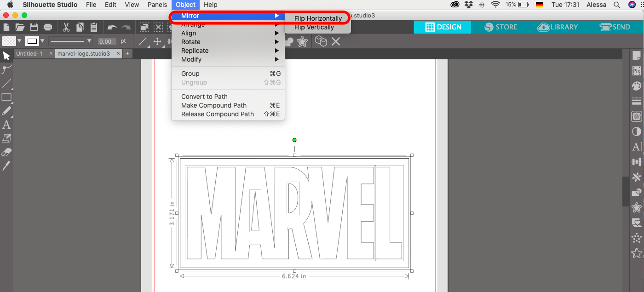Click the Select All icon in the toolbar
Screen dimensions: 644x292
pyautogui.click(x=144, y=27)
